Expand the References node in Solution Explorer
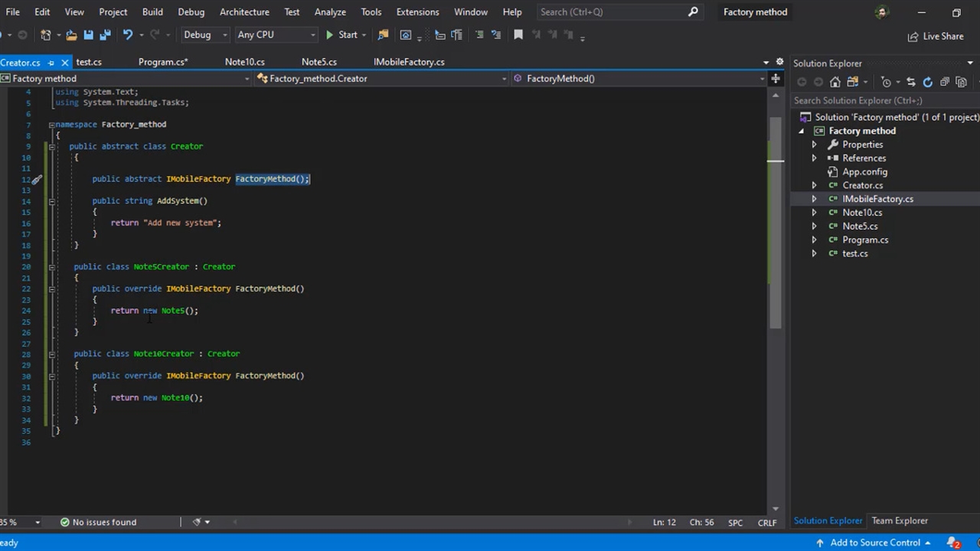 (814, 158)
